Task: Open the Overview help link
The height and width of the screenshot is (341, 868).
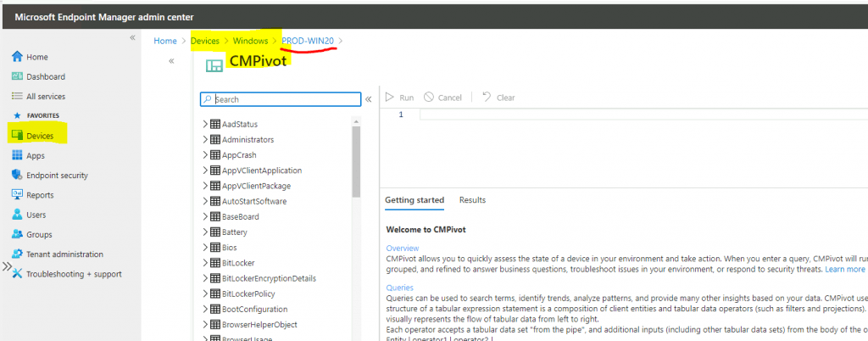Action: click(x=403, y=248)
